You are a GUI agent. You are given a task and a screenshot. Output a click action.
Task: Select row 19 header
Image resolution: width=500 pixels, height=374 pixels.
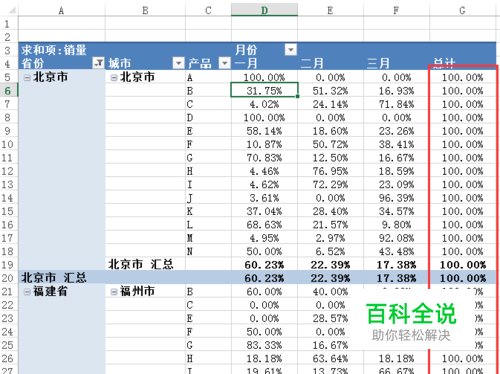click(x=8, y=265)
